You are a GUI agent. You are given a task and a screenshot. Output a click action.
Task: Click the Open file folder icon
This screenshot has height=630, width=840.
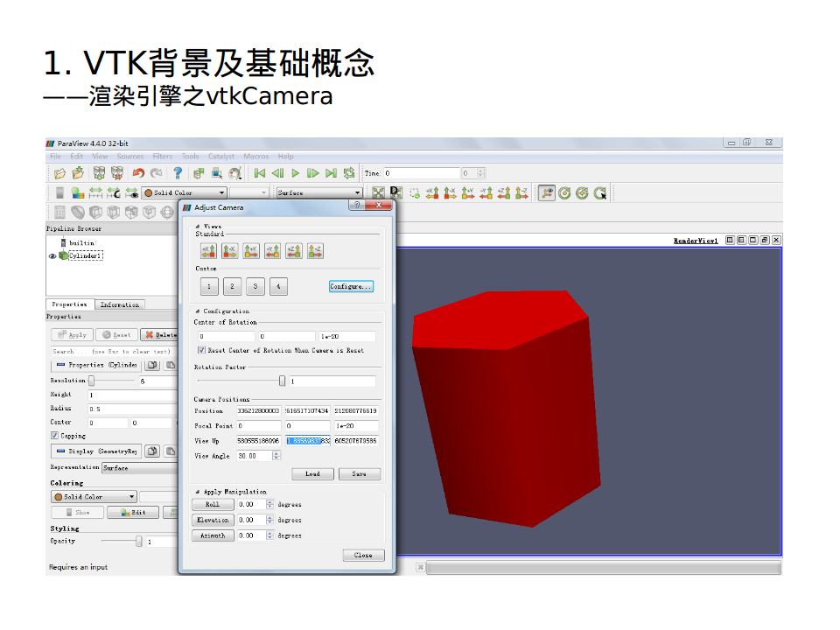60,173
